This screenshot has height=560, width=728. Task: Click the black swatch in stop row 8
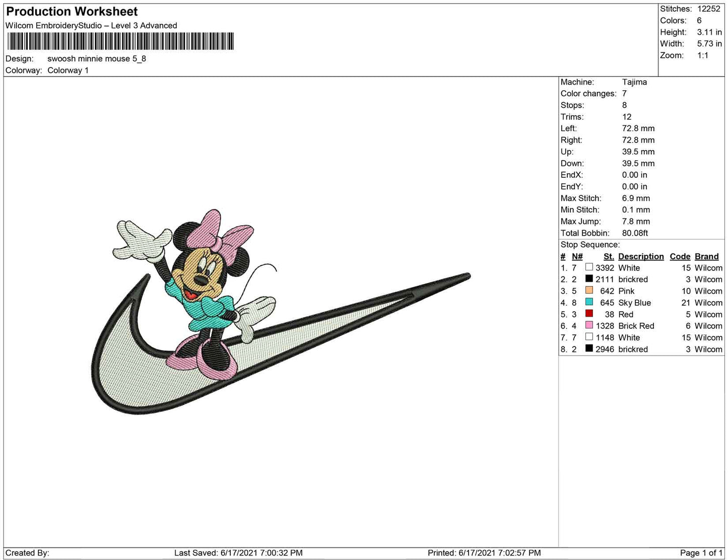(x=589, y=348)
